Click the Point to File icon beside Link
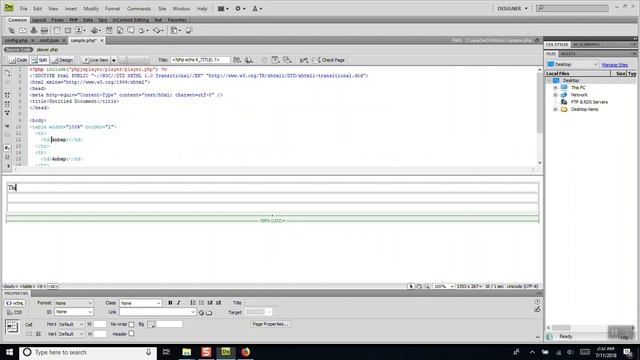Screen dimensions: 640x360 pos(201,313)
